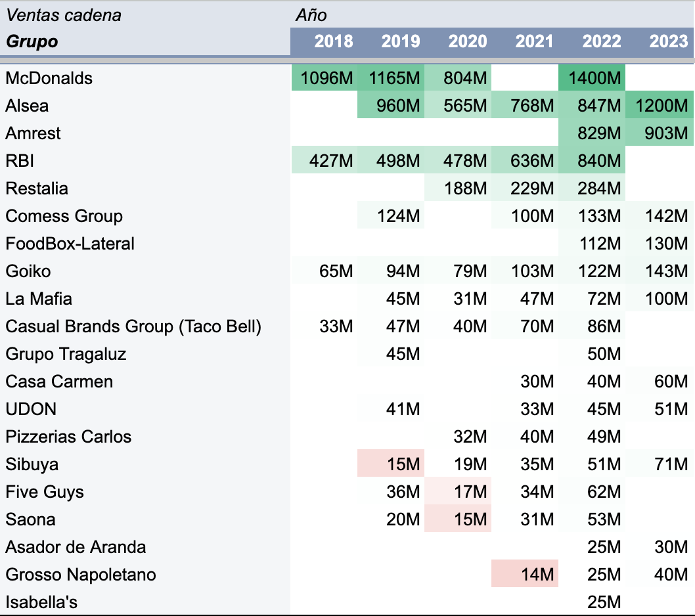Click Alsea 2021 cell 768M
The width and height of the screenshot is (695, 616).
(525, 106)
